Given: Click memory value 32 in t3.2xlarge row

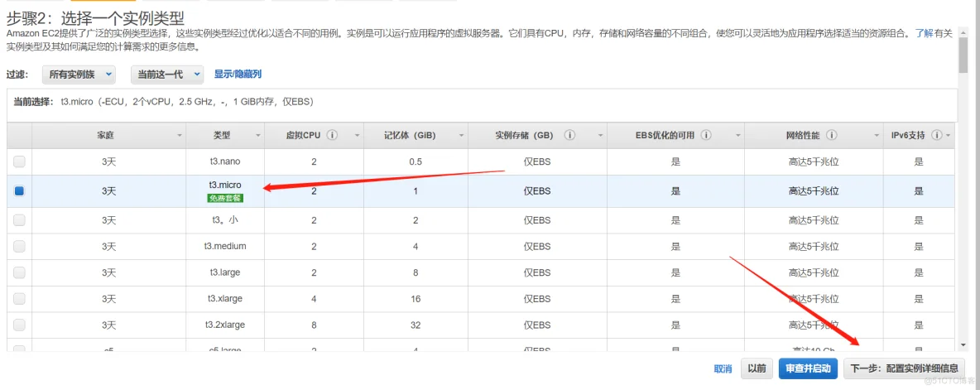Looking at the screenshot, I should pyautogui.click(x=415, y=325).
